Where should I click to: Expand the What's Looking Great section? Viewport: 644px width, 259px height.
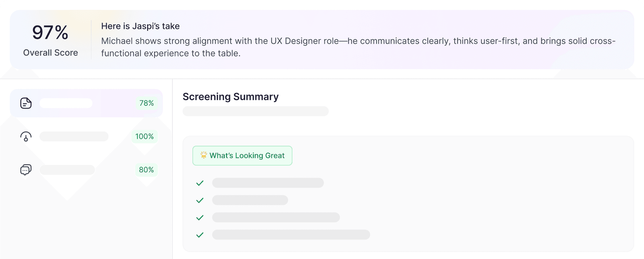(x=242, y=155)
